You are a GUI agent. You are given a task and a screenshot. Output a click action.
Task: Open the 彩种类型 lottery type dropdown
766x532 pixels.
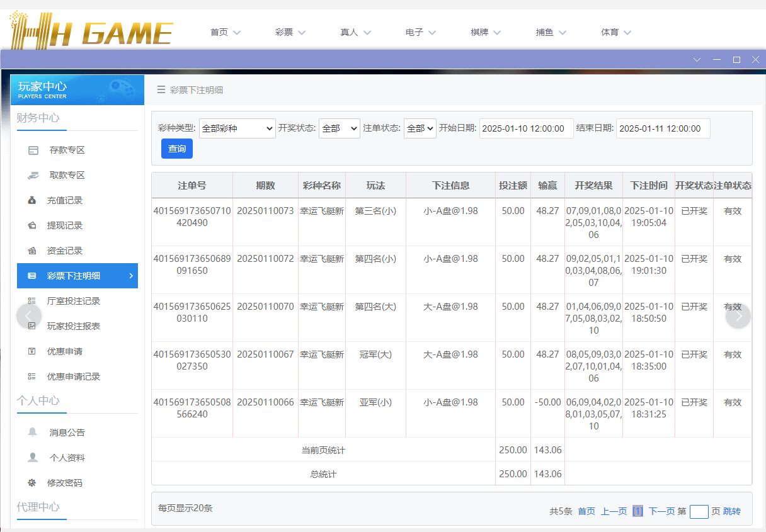(237, 128)
